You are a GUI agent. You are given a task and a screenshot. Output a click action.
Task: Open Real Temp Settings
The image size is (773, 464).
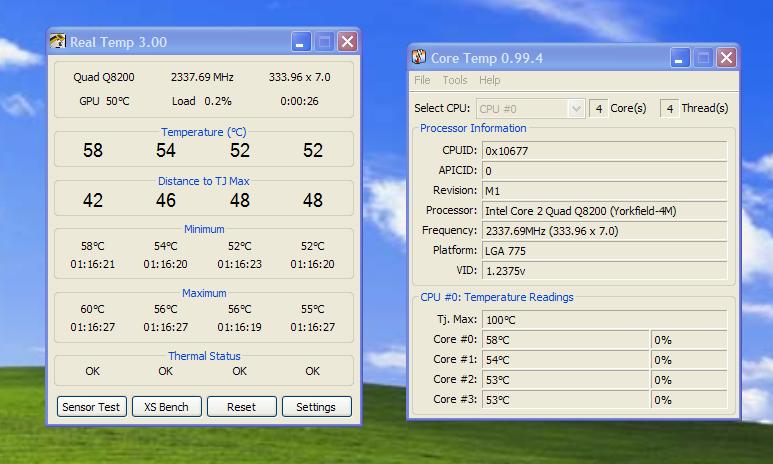point(316,407)
